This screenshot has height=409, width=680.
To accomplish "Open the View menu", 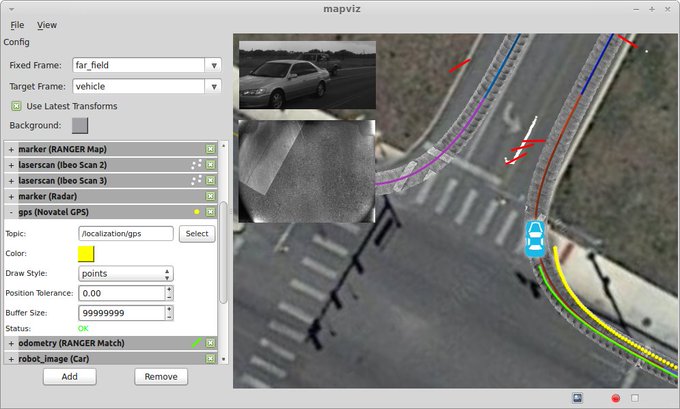I will click(x=47, y=25).
